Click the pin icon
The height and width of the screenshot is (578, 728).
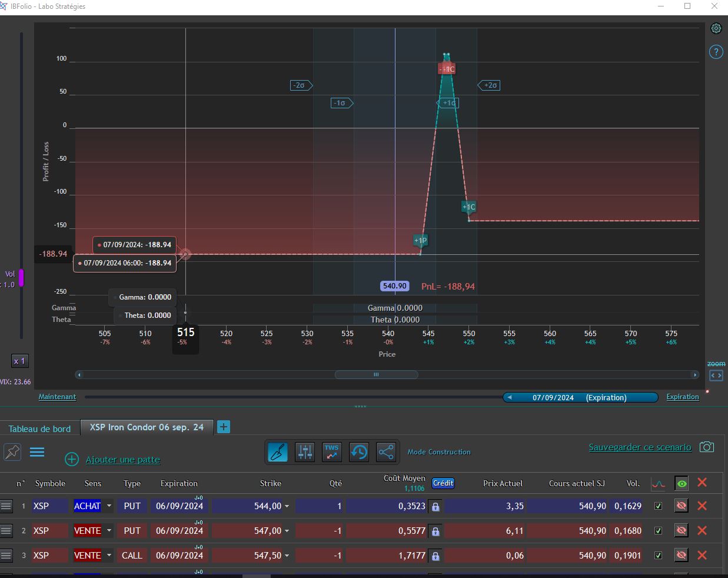(12, 452)
